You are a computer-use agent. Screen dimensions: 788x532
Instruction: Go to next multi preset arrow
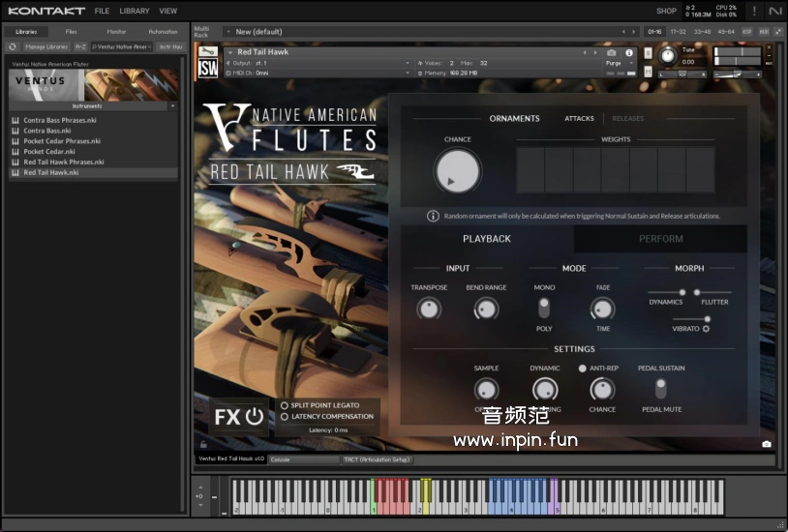coord(634,32)
